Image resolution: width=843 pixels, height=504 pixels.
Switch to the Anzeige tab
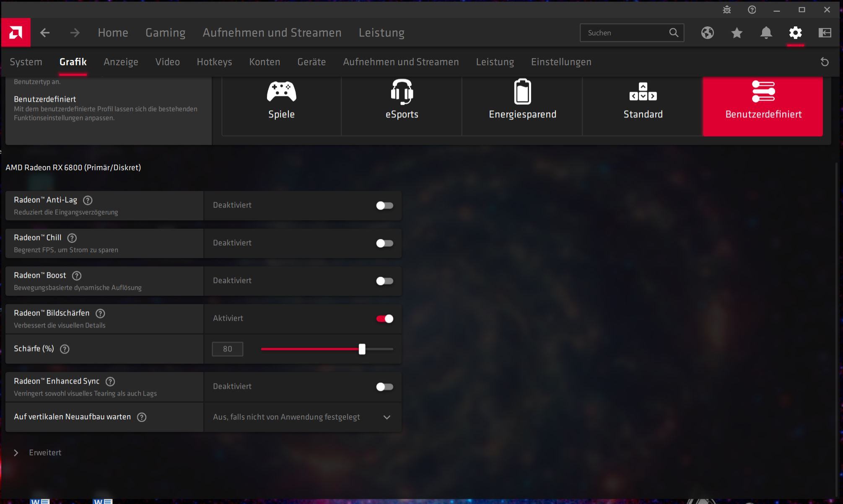click(x=121, y=62)
